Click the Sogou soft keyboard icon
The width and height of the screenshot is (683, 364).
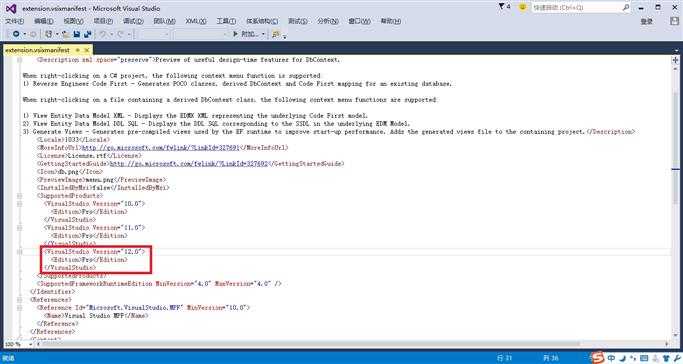tap(644, 358)
